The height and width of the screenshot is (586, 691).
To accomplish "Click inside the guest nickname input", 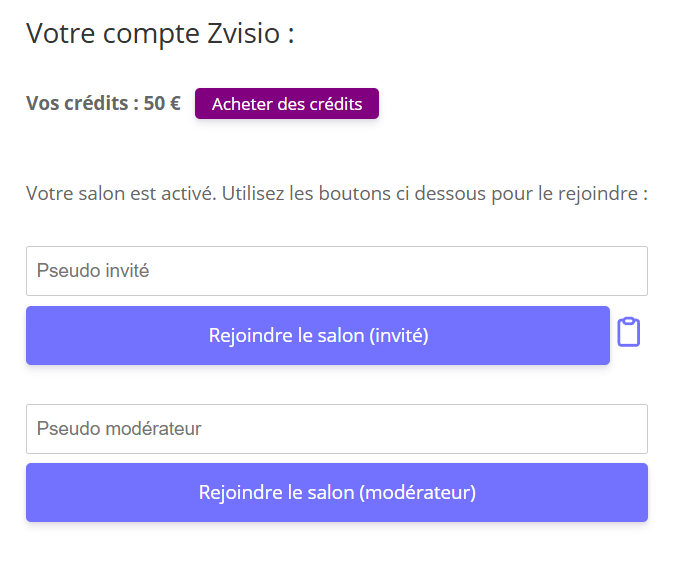I will 336,271.
